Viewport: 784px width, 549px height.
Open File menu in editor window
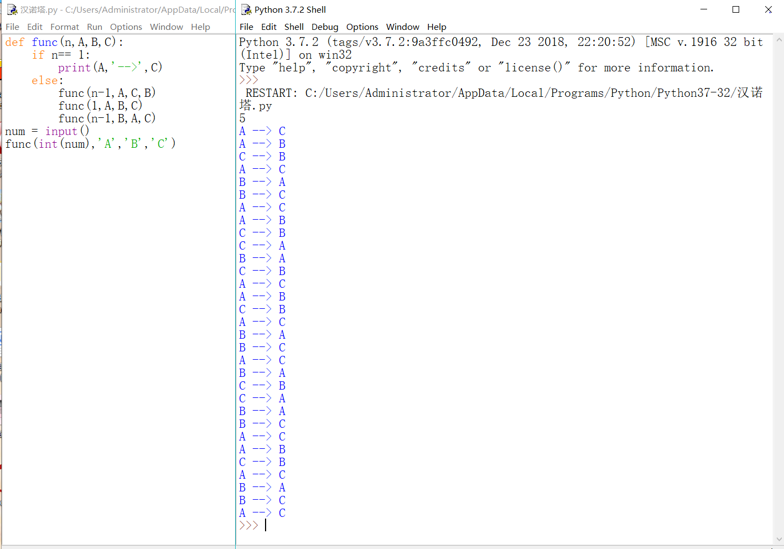[12, 27]
